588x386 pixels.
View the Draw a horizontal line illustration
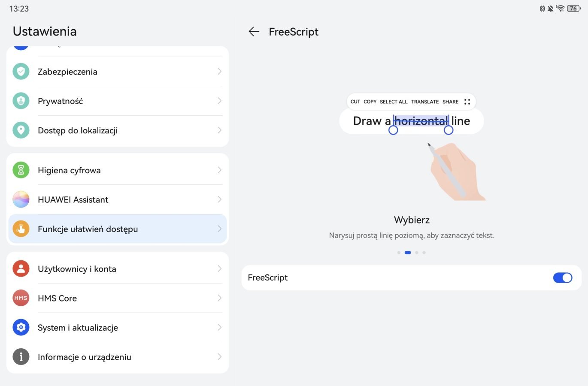[412, 147]
